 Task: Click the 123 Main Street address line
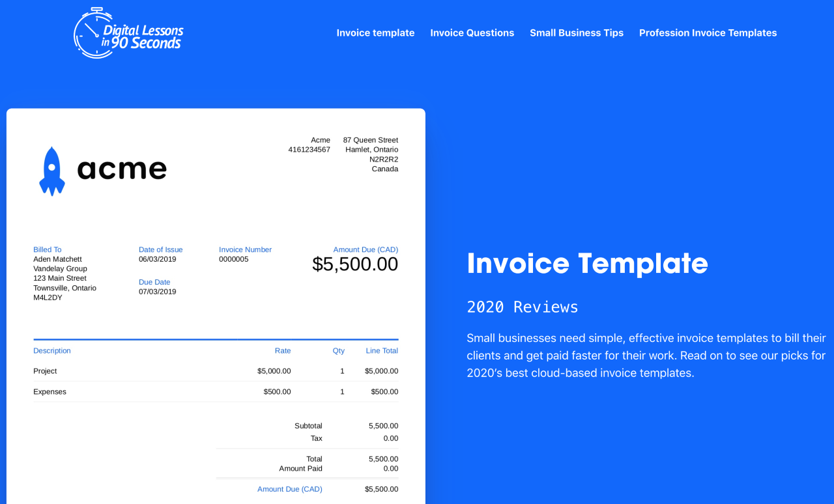click(x=60, y=278)
